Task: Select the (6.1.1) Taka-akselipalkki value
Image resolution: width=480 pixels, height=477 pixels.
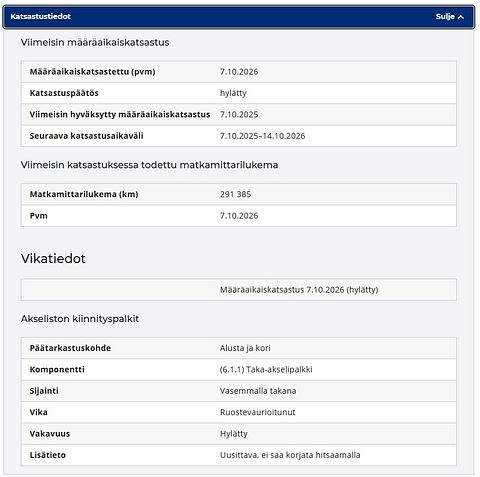Action: (266, 369)
